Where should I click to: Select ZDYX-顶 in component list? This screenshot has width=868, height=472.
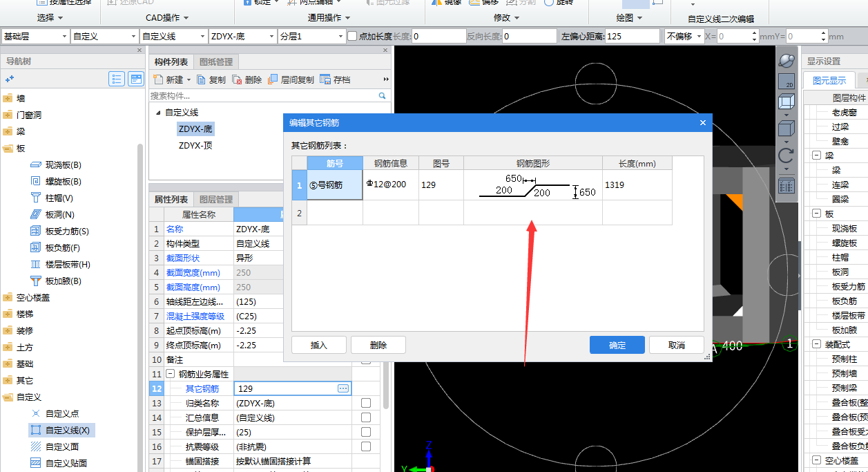(x=195, y=145)
